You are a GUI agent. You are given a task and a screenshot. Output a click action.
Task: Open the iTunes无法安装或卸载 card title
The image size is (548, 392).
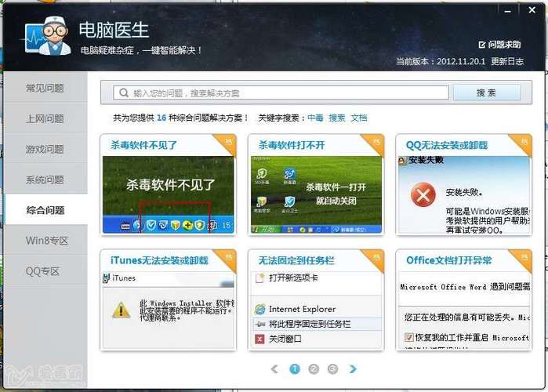pos(159,260)
